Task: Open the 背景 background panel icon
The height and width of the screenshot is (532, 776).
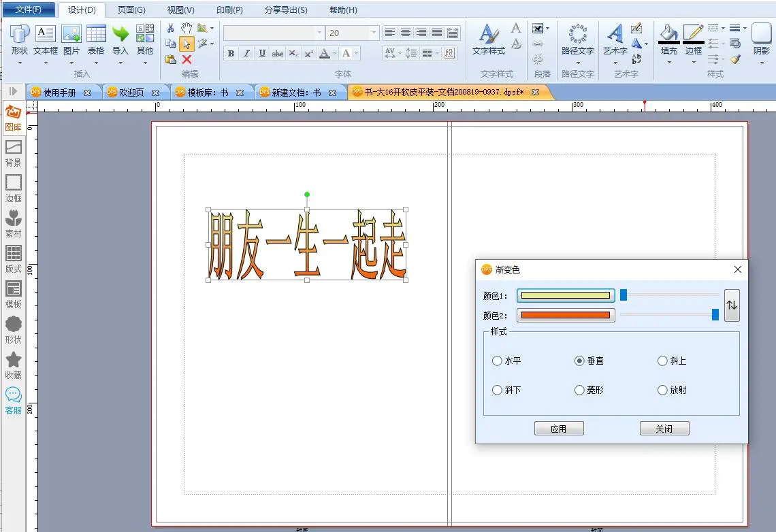Action: click(x=13, y=152)
